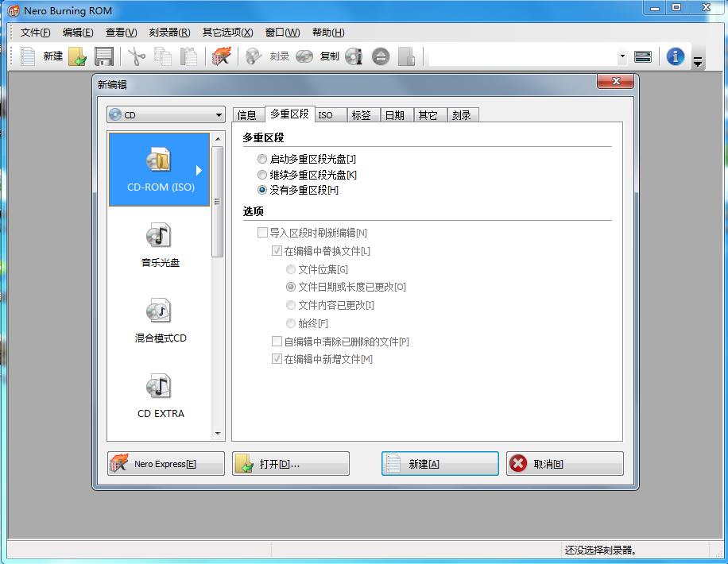Click the Disc info toolbar icon
728x564 pixels.
[x=354, y=56]
